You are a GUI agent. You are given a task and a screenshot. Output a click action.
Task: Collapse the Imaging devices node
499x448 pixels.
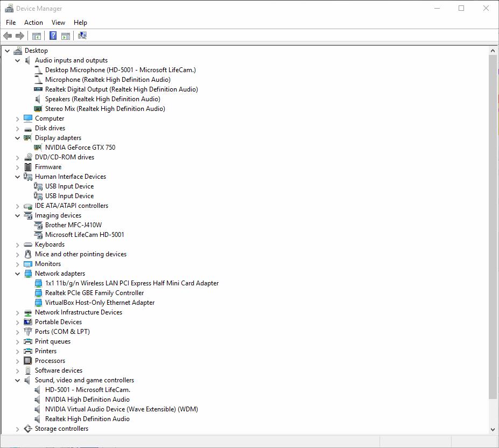click(18, 215)
